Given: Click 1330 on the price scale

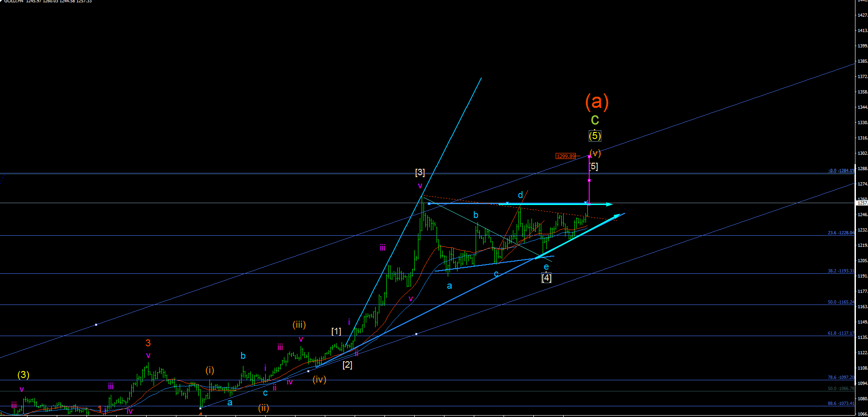Looking at the screenshot, I should coord(862,123).
